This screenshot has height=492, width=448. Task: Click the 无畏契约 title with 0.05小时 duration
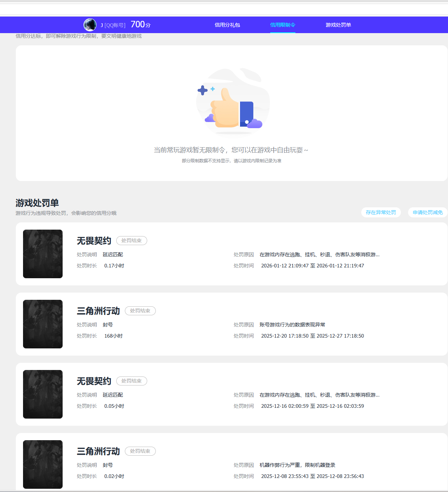tap(94, 381)
